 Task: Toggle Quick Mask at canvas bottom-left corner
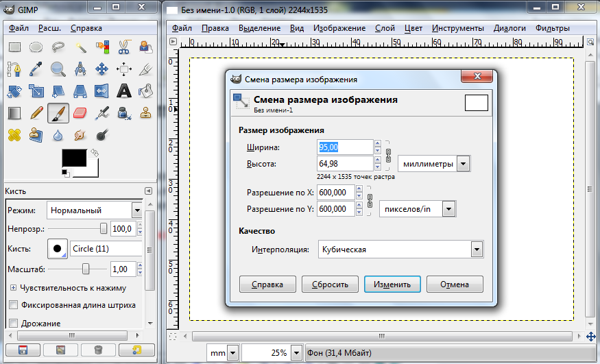[x=173, y=337]
